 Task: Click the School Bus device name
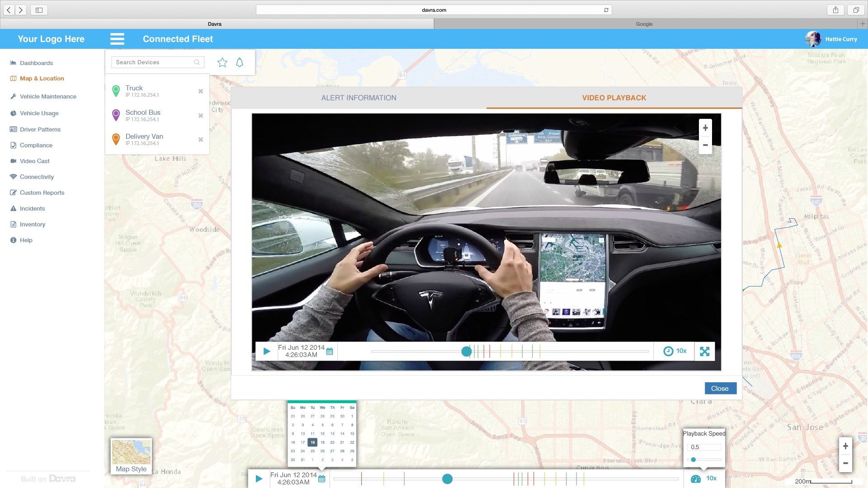point(143,113)
